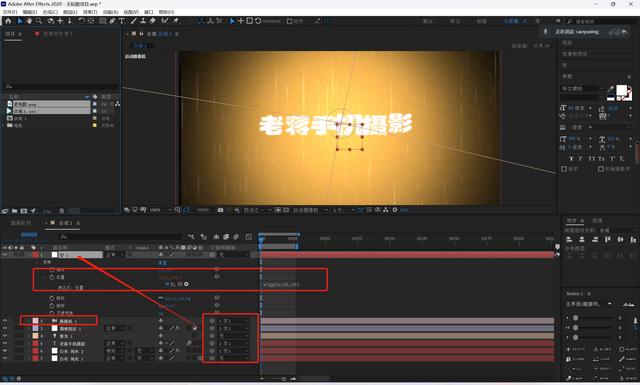Click the first slider in Motion 2 panel
640x385 pixels.
click(x=591, y=318)
